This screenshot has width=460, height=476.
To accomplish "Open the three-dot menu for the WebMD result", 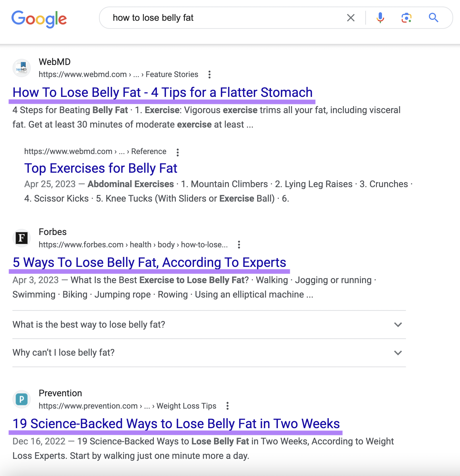I will (209, 74).
